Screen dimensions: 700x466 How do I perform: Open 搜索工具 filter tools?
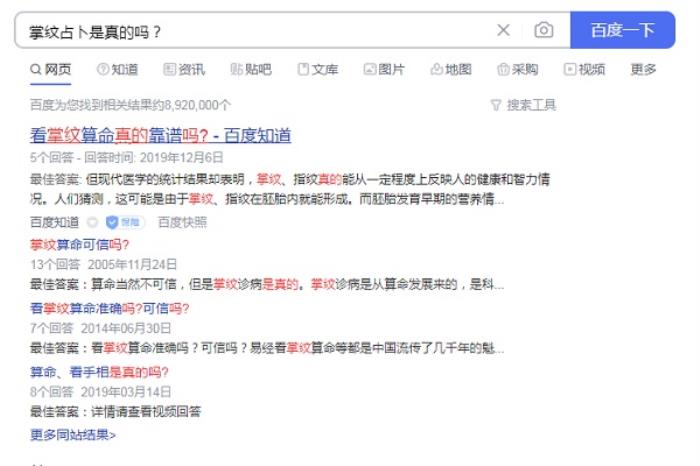(523, 105)
